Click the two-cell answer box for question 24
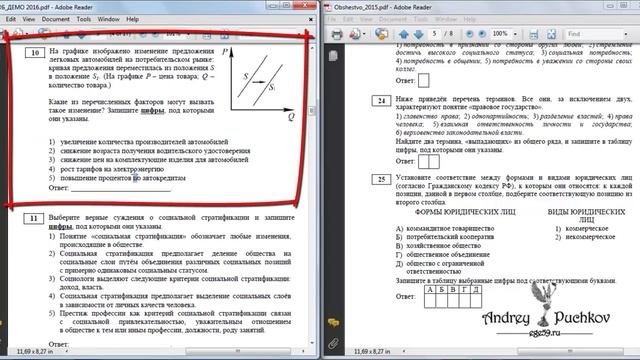The width and height of the screenshot is (640, 360). (x=429, y=161)
